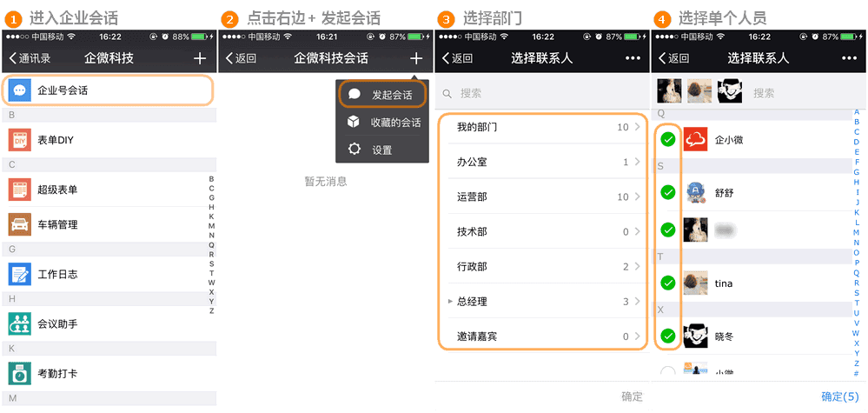This screenshot has height=413, width=868.
Task: Tap the 考勤打卡 attendance icon
Action: click(19, 373)
